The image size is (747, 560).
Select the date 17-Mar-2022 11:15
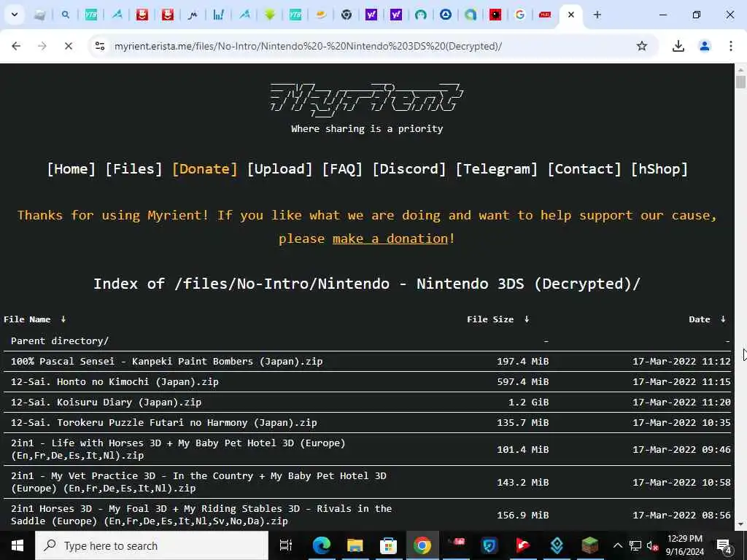pyautogui.click(x=681, y=382)
